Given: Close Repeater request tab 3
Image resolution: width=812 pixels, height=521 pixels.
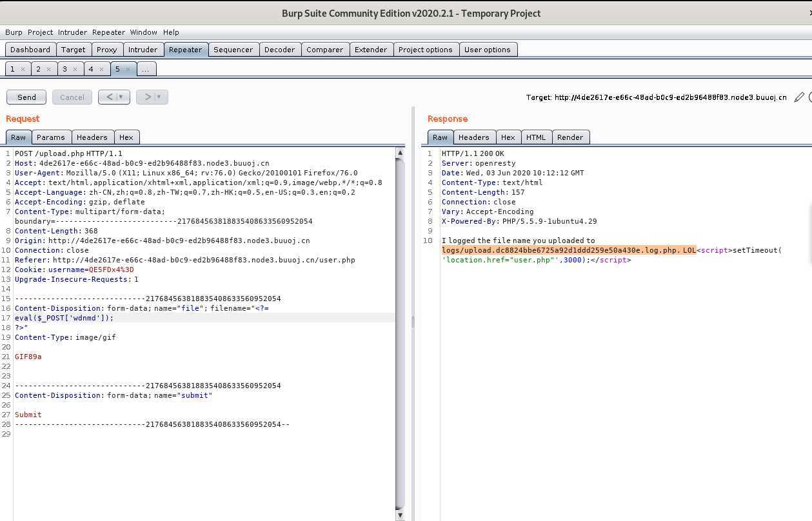Looking at the screenshot, I should (x=75, y=69).
